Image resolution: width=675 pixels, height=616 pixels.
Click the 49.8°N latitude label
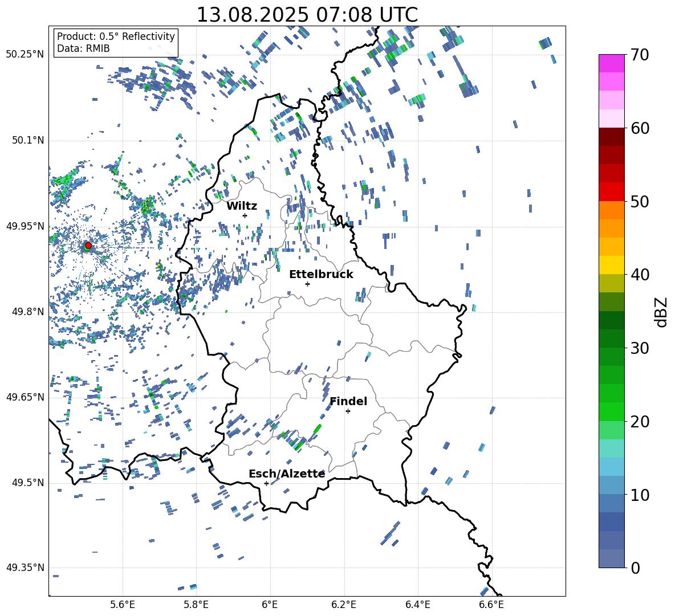point(27,312)
